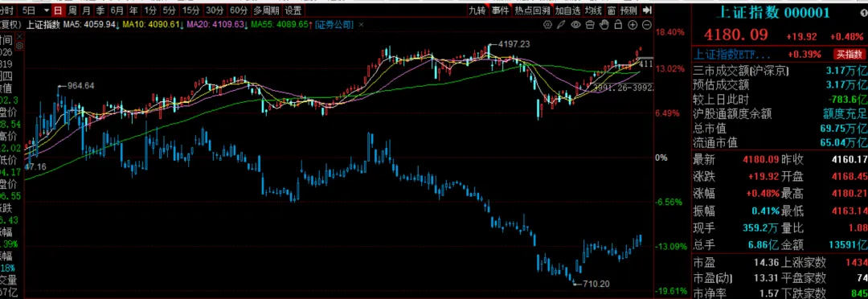The width and height of the screenshot is (868, 299).
Task: Select the 6月 period tab
Action: pyautogui.click(x=117, y=10)
